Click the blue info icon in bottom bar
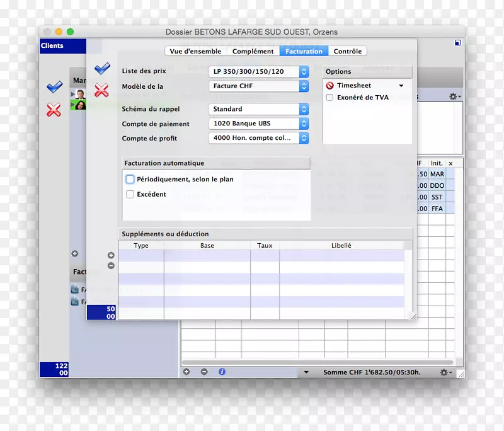 [222, 372]
